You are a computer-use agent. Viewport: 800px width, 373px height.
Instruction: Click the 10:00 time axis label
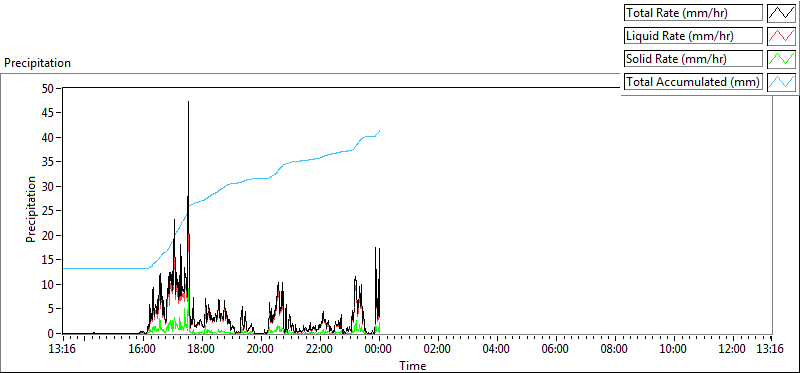(674, 349)
